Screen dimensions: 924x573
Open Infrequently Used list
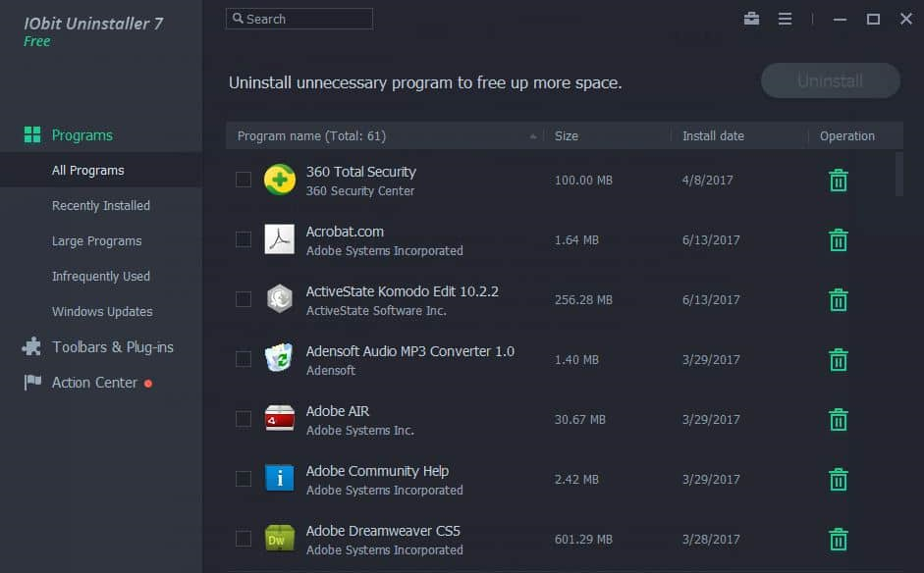[101, 276]
